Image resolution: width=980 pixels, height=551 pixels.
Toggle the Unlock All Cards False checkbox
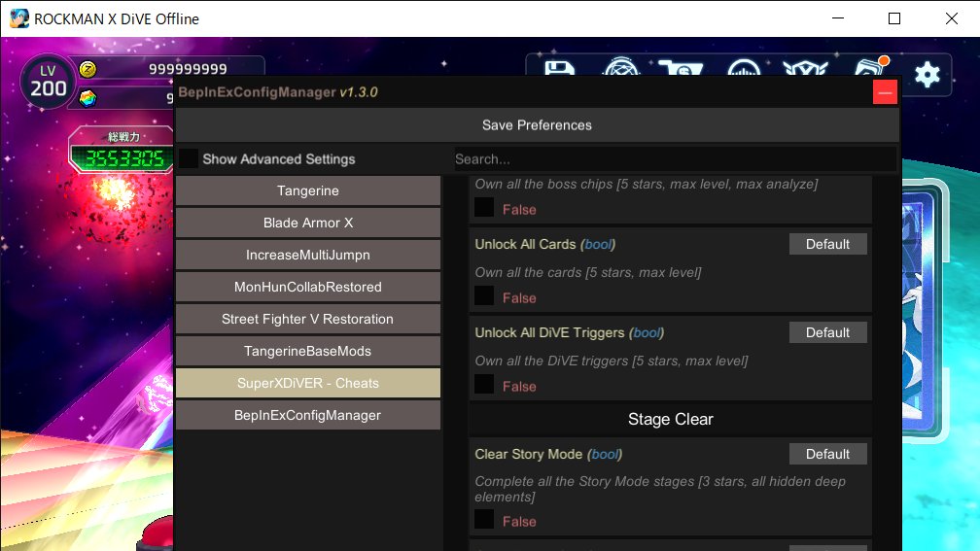484,295
